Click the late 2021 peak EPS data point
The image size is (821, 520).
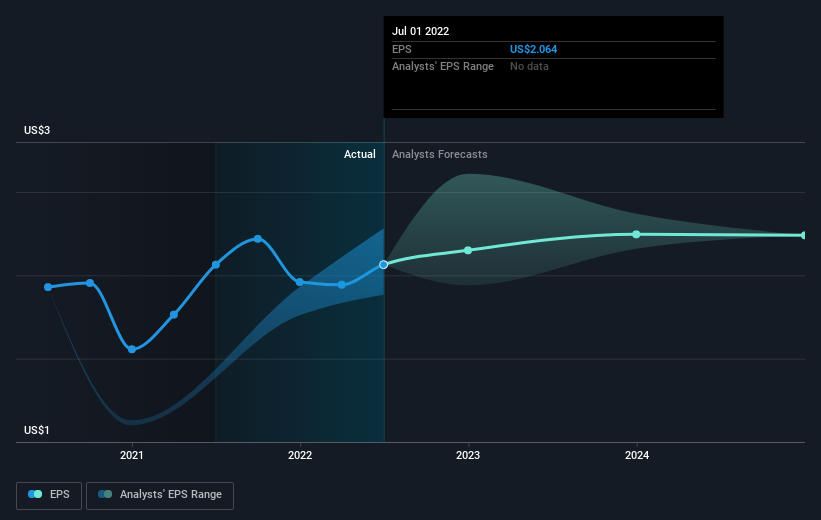point(258,239)
